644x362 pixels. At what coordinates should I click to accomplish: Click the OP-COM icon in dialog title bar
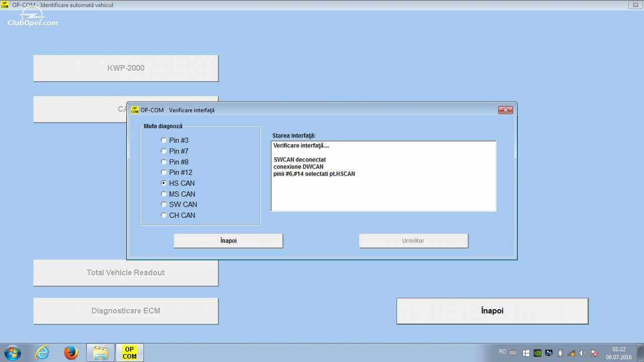[x=134, y=110]
